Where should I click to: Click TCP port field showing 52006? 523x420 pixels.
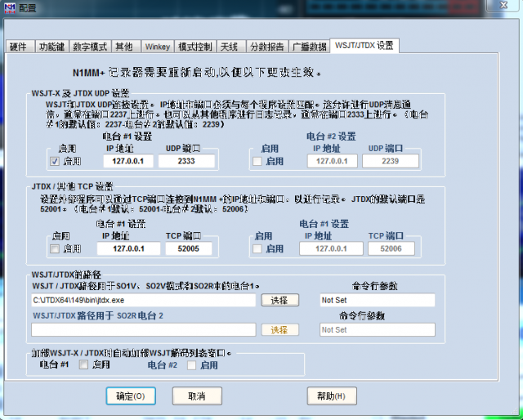[x=391, y=249]
